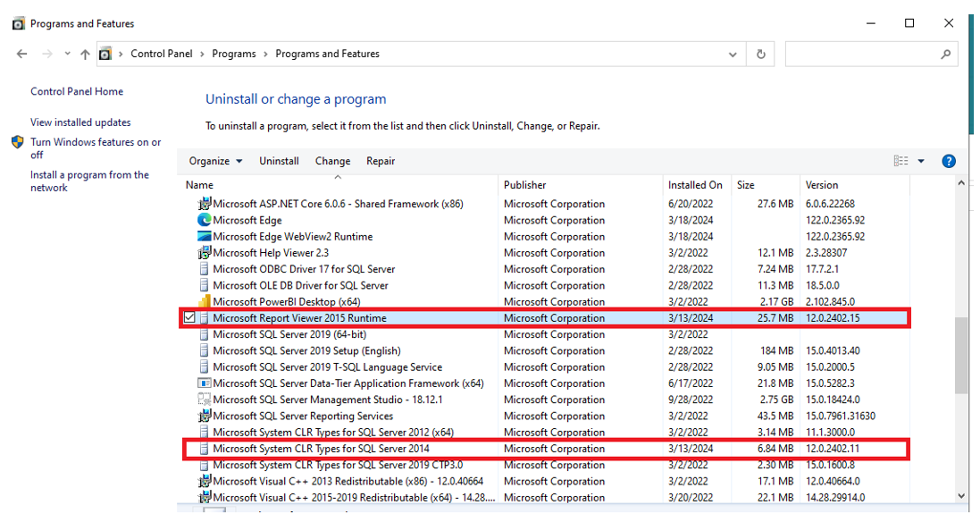980x522 pixels.
Task: Click the list scrollbar down arrow
Action: coord(961,496)
